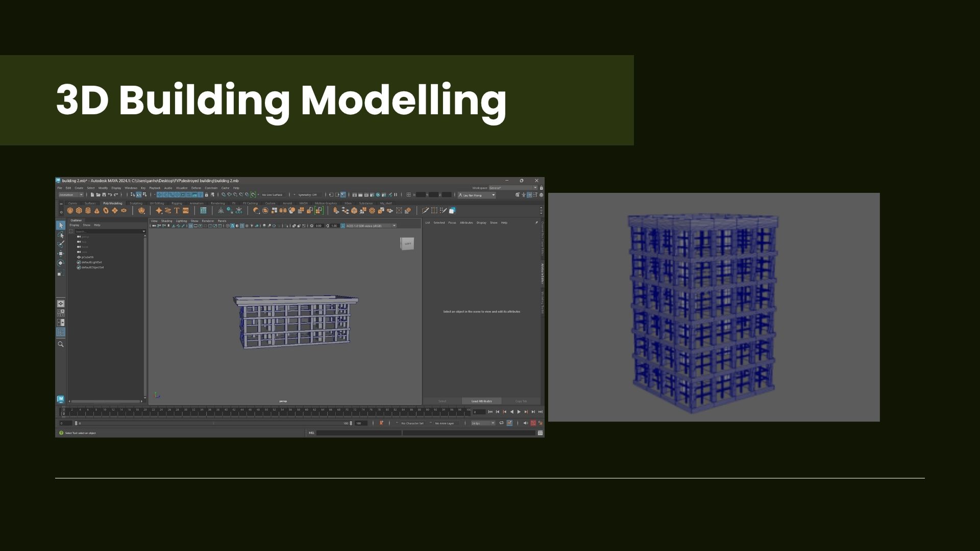The image size is (980, 551).
Task: Toggle the color management icon beside ACES
Action: (x=343, y=226)
